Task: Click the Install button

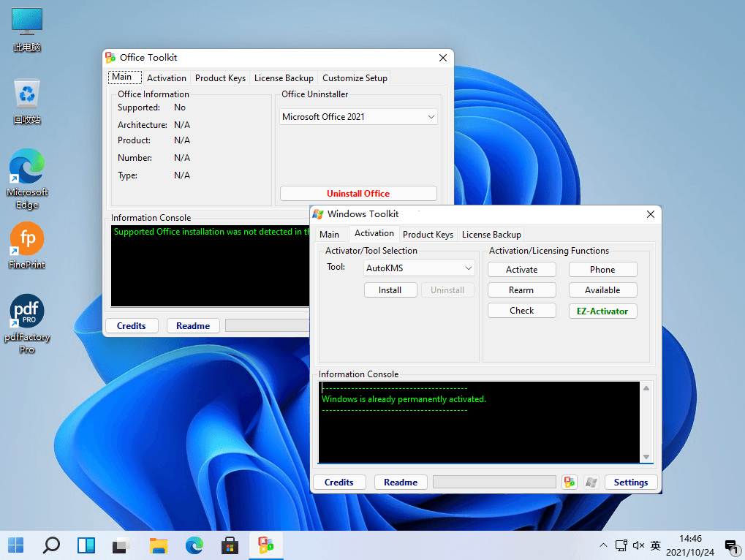Action: click(x=390, y=290)
